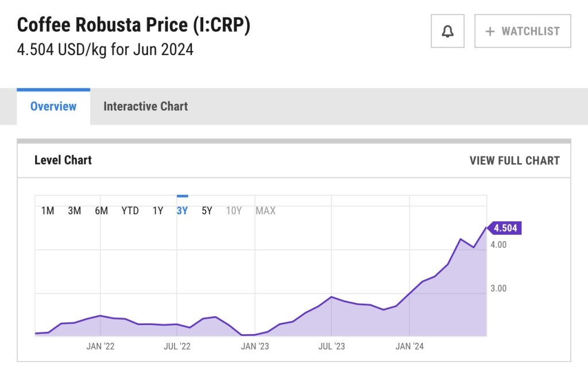Screen dimensions: 588x367
Task: Open the Interactive Chart tab
Action: [145, 106]
